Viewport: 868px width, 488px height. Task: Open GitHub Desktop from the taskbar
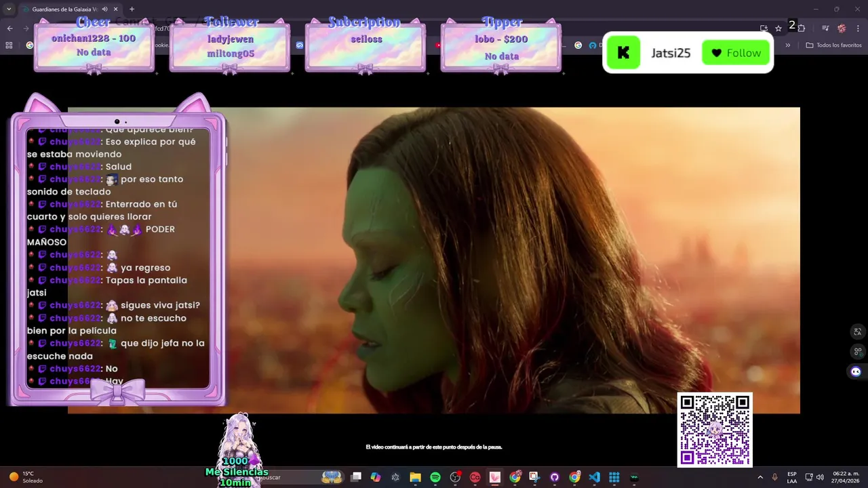click(x=554, y=477)
